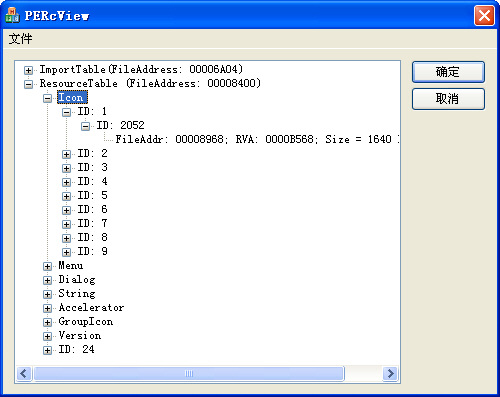
Task: Select the ID: 9 label
Action: 92,251
